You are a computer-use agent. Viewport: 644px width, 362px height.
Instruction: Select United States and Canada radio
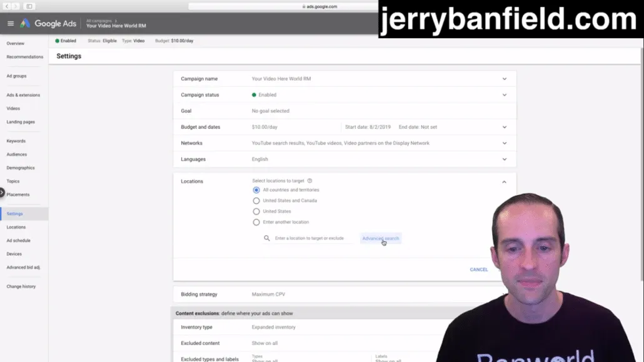click(x=256, y=201)
